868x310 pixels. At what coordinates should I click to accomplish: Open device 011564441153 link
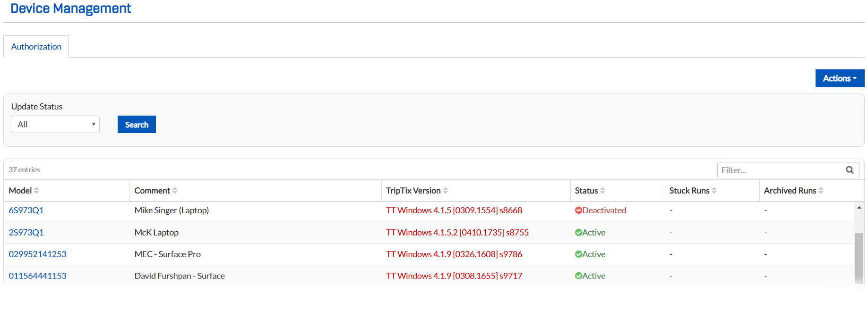coord(38,276)
